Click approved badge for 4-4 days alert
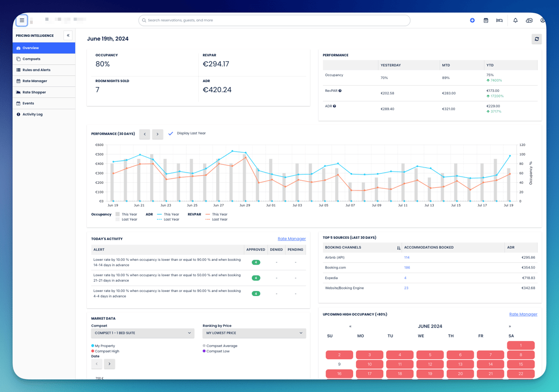 [256, 293]
